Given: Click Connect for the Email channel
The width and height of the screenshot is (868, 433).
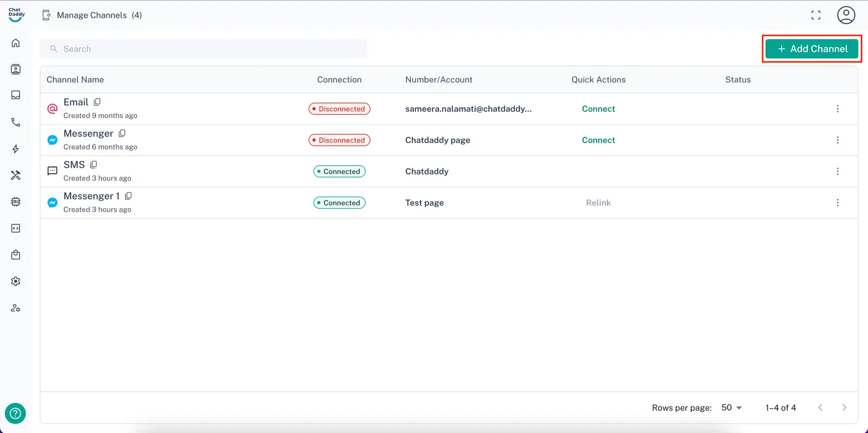Looking at the screenshot, I should (x=598, y=109).
